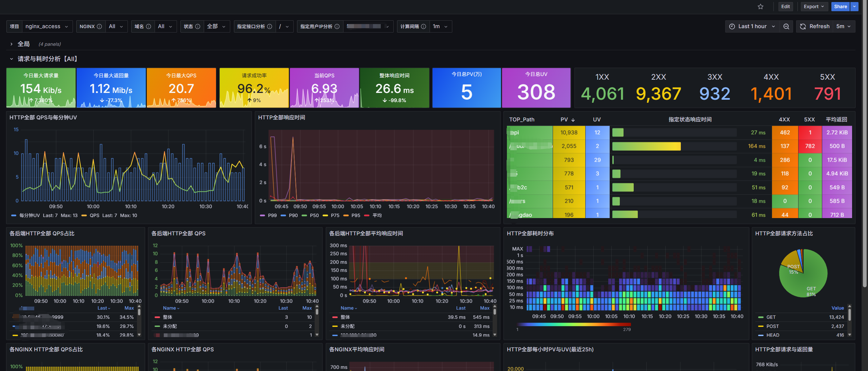This screenshot has height=371, width=868.
Task: Click the info icon beside 状态 label
Action: point(198,26)
